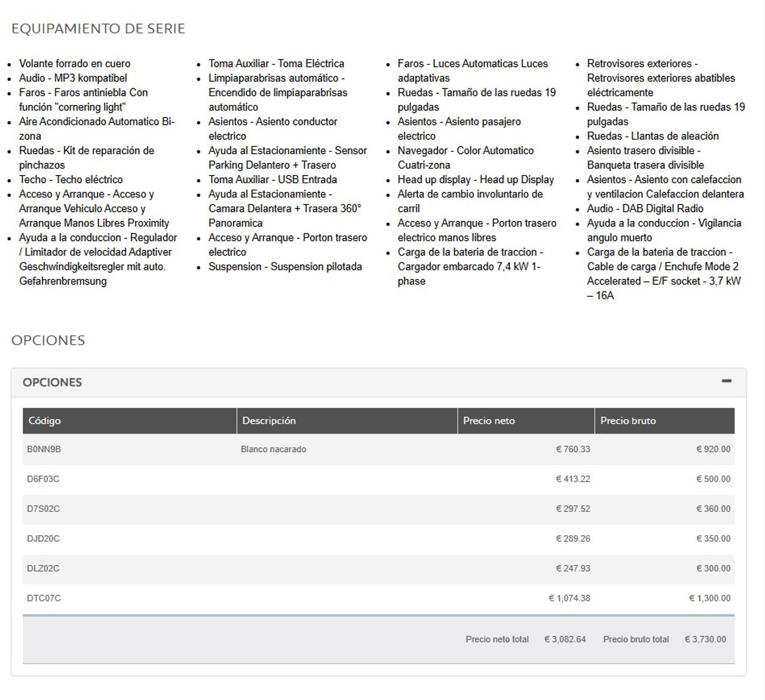Click the Precio neto total value € 3,082.64

tap(565, 639)
